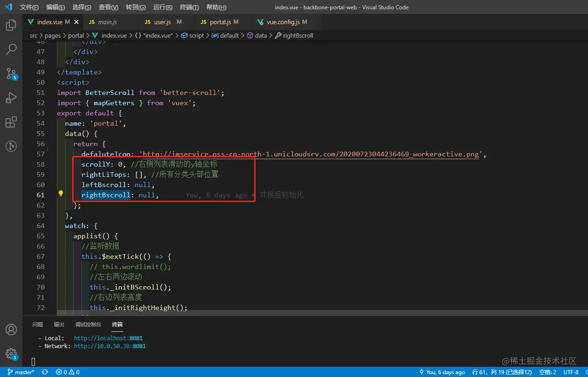Open the Accounts icon in the activity bar
The image size is (588, 377).
pyautogui.click(x=11, y=330)
